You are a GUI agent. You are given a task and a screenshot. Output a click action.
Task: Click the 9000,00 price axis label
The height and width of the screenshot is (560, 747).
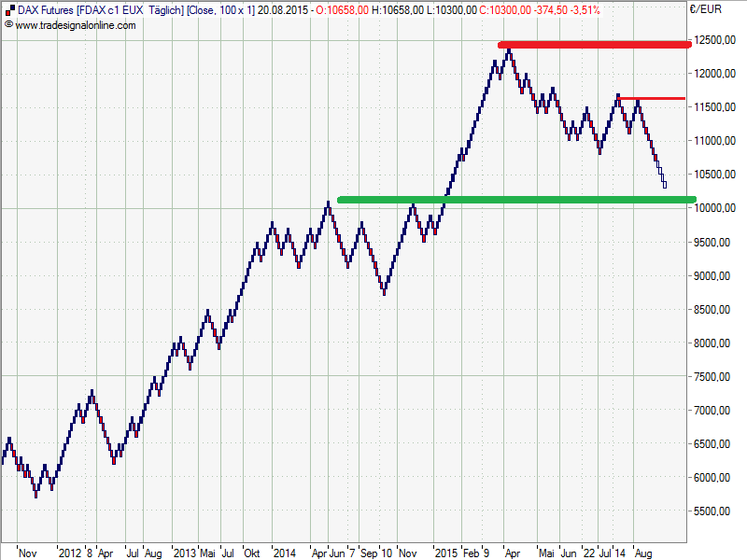(712, 276)
